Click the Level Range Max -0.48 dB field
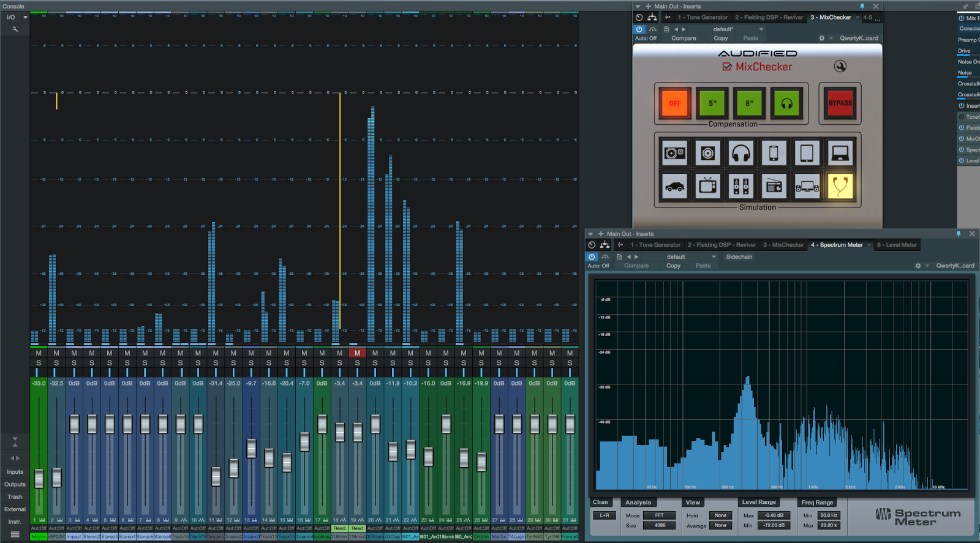The width and height of the screenshot is (980, 543). pyautogui.click(x=774, y=515)
